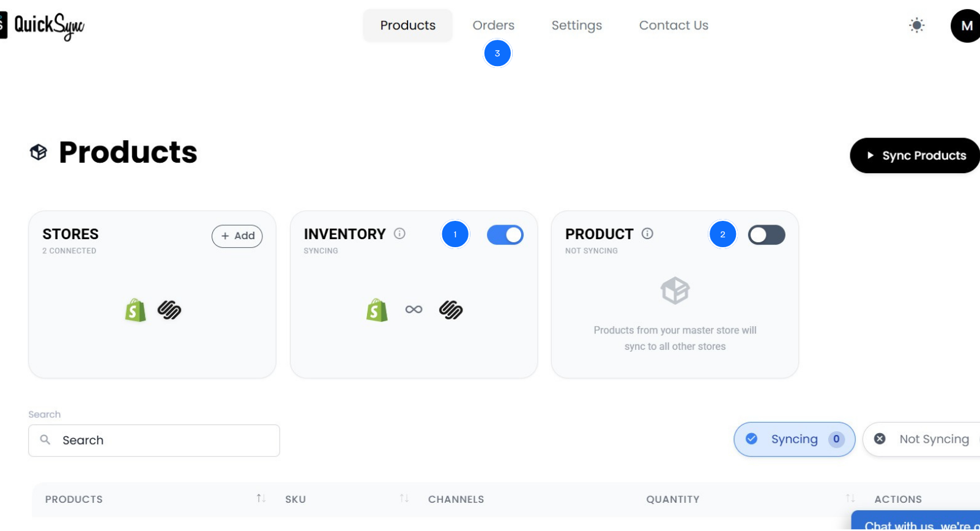Click the box icon in Product card
This screenshot has height=531, width=980.
(675, 291)
